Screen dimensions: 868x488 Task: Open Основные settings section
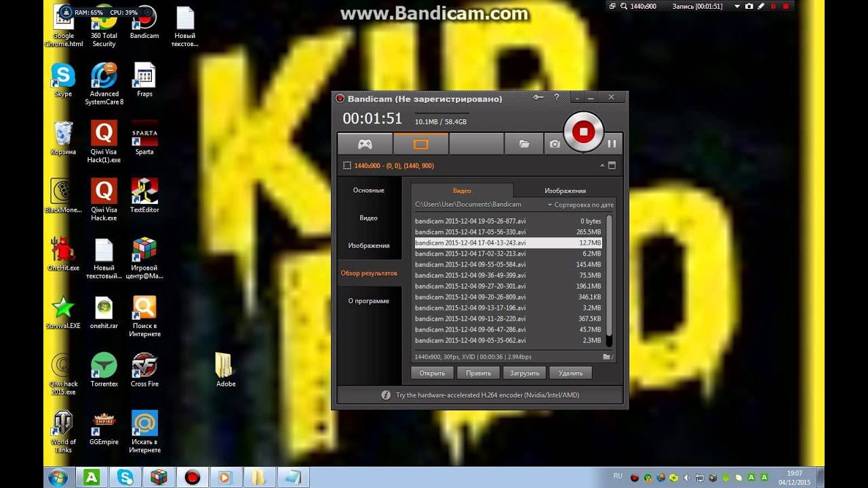pyautogui.click(x=369, y=190)
